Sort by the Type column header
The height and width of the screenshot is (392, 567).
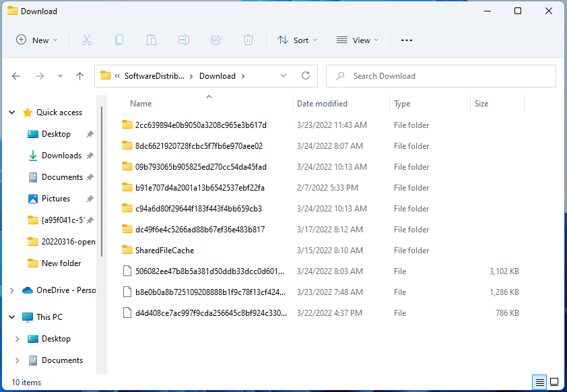402,104
